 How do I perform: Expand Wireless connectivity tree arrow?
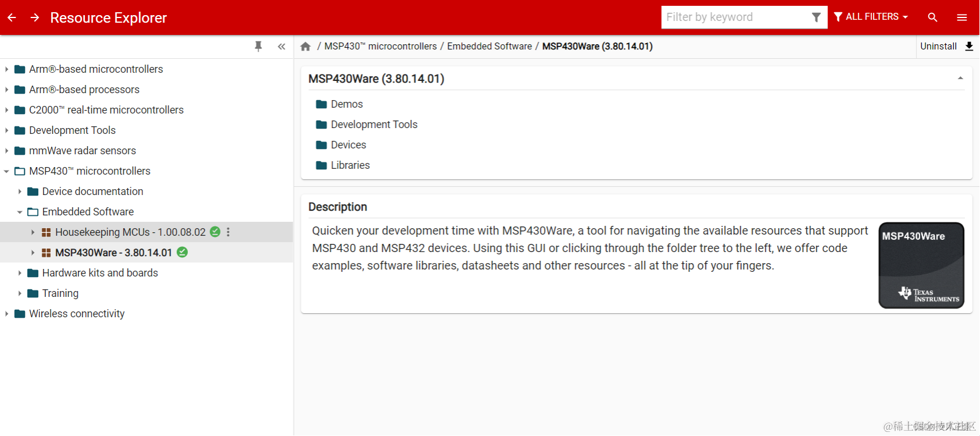[x=6, y=314]
